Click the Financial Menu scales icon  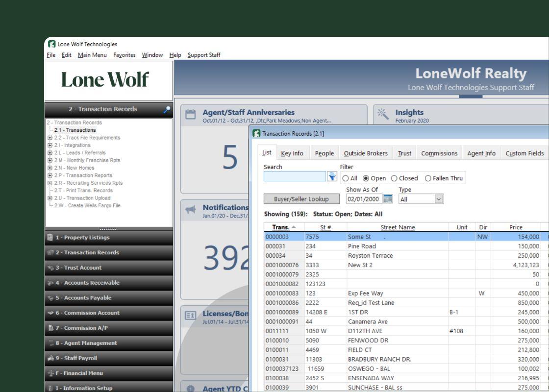pyautogui.click(x=50, y=373)
